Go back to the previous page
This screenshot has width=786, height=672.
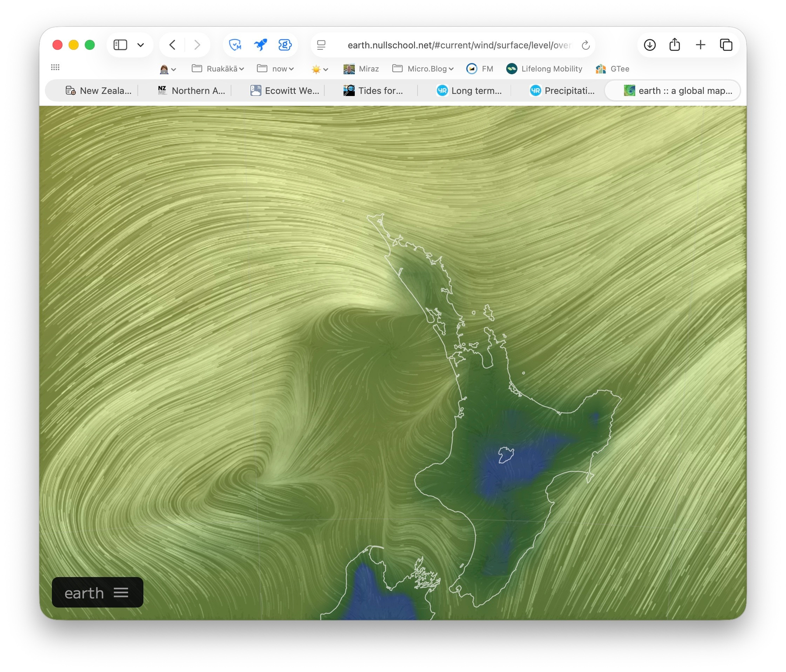tap(173, 45)
